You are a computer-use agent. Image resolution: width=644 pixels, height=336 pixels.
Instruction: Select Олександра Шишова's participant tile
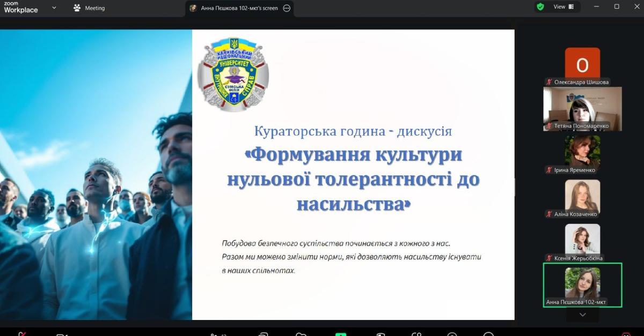(x=582, y=64)
